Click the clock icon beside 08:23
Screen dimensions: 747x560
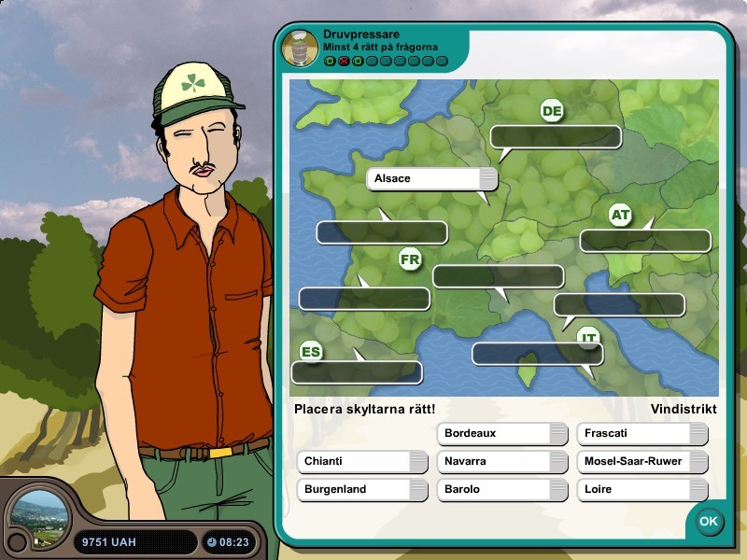pos(212,542)
